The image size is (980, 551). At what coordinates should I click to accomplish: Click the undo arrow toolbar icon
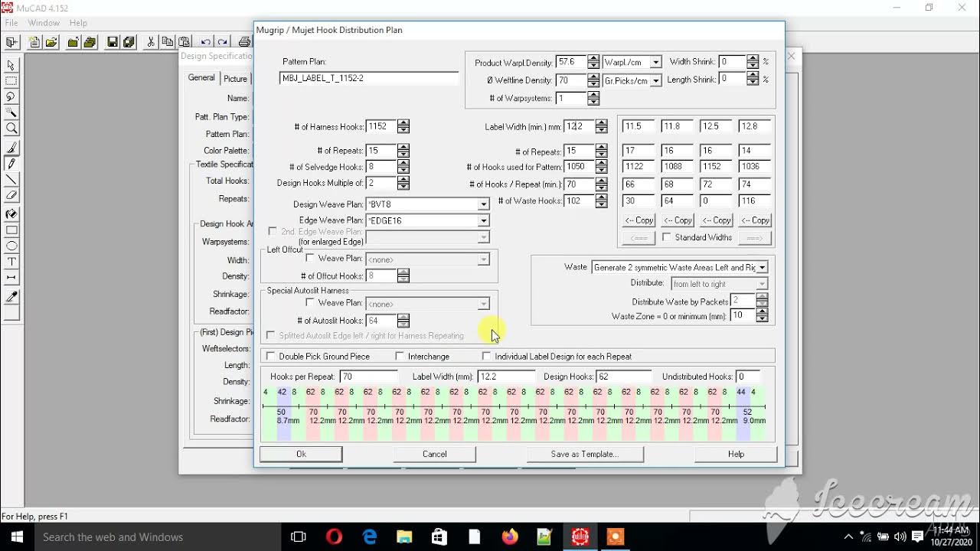pos(206,42)
